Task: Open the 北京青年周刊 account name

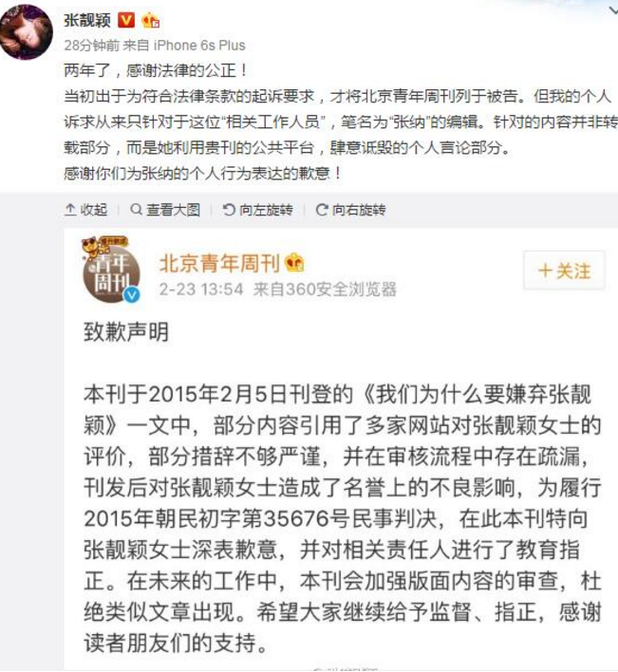Action: click(219, 263)
